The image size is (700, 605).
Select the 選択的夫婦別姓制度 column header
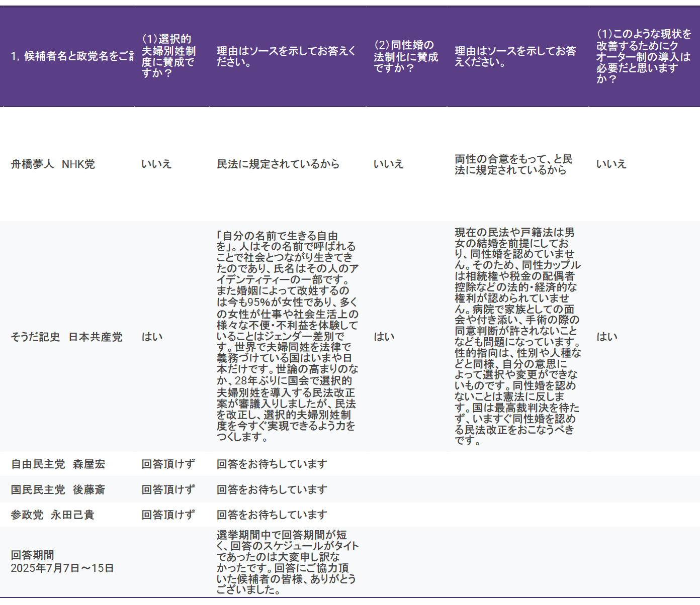[x=168, y=56]
